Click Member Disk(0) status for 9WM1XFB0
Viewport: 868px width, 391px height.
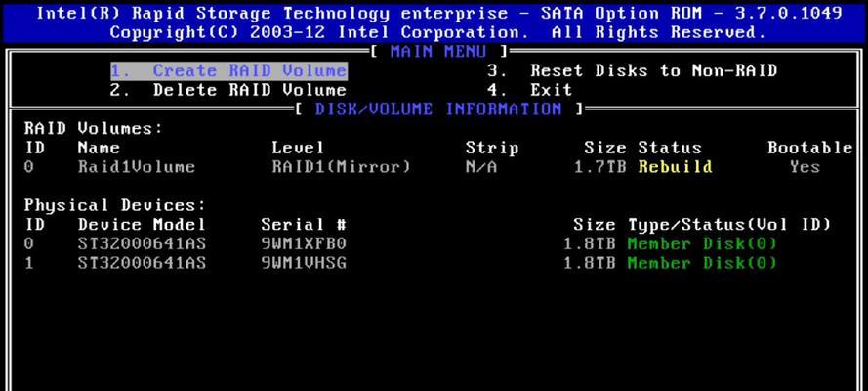702,243
